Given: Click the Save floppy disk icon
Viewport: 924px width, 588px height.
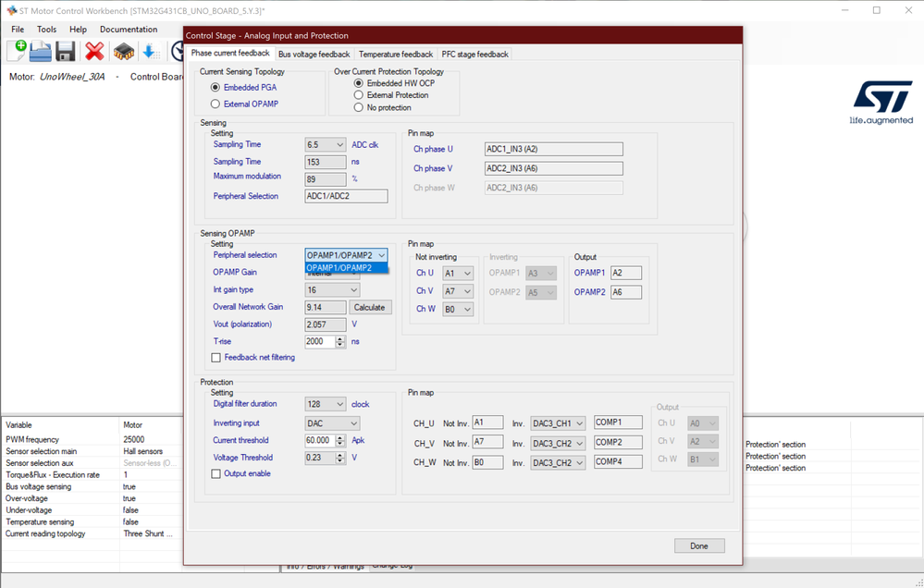Looking at the screenshot, I should [x=66, y=51].
